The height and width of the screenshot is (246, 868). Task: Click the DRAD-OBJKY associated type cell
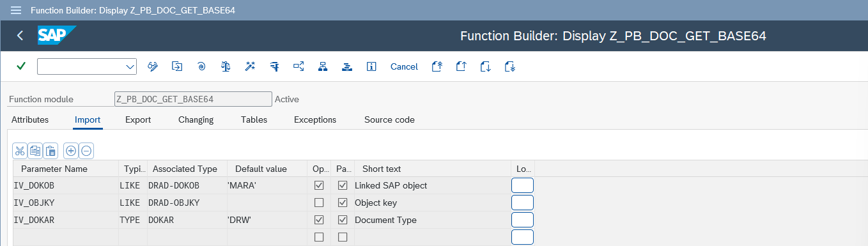point(187,203)
